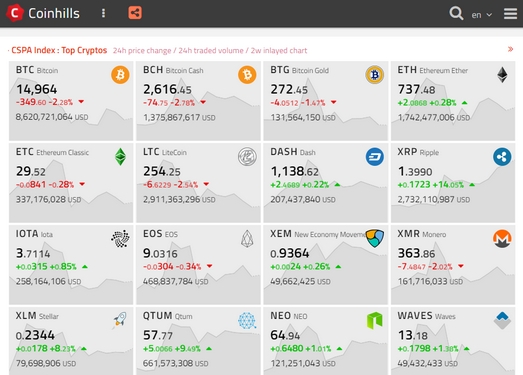
Task: Click the BCH price 2,616.45
Action: 167,89
